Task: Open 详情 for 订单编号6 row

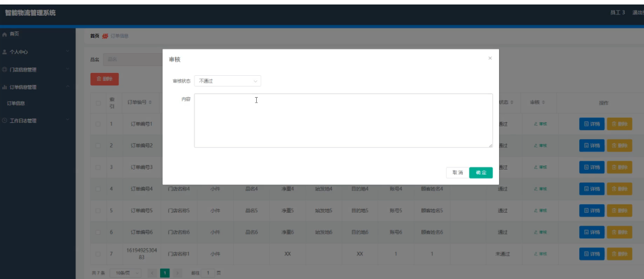Action: click(592, 232)
